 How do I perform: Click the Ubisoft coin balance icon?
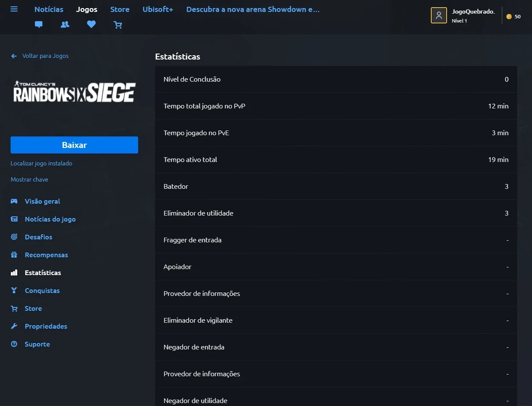click(x=509, y=17)
